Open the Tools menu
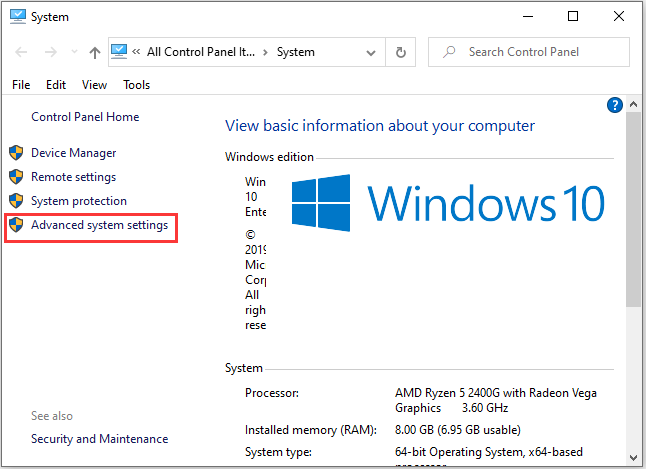This screenshot has width=646, height=469. (x=136, y=85)
